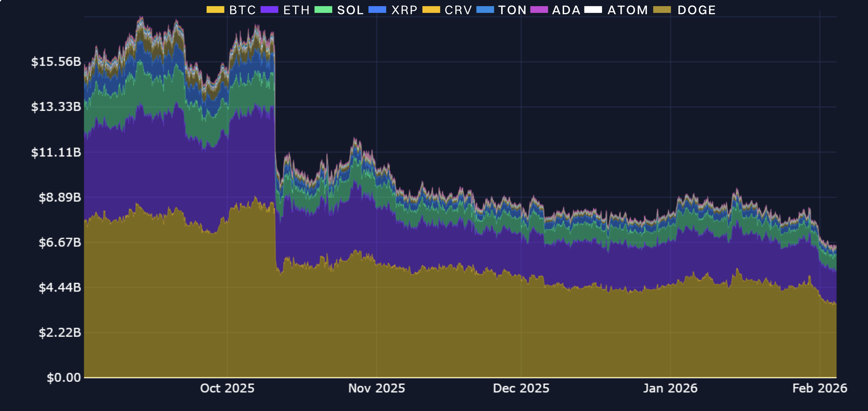Hide the ETH series via legend
Screen dimensions: 868x411
click(x=285, y=10)
